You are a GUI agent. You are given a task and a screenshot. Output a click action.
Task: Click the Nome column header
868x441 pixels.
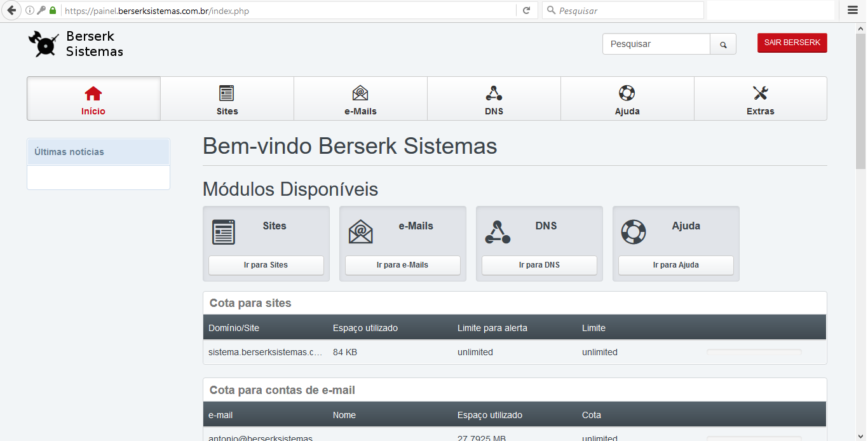pos(344,415)
